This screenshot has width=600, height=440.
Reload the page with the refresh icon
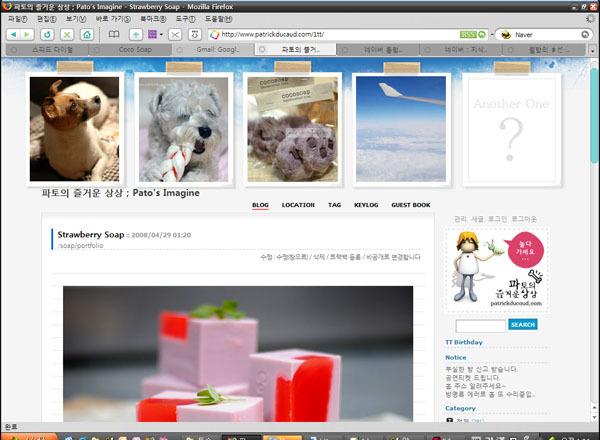[47, 34]
